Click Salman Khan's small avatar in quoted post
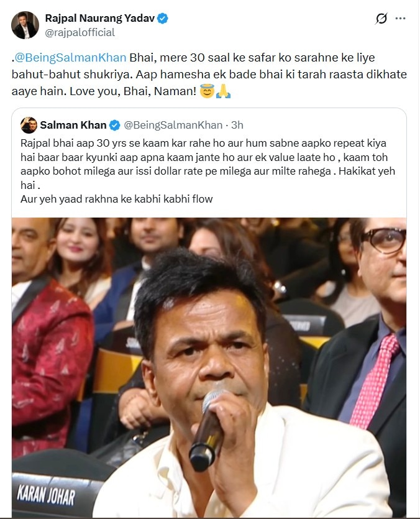This screenshot has height=519, width=420. point(28,125)
